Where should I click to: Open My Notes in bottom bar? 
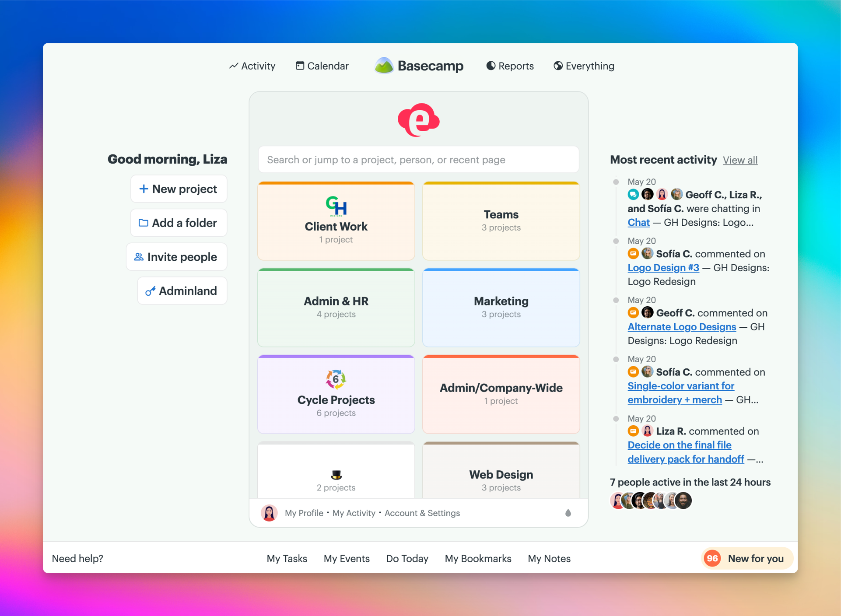click(549, 559)
